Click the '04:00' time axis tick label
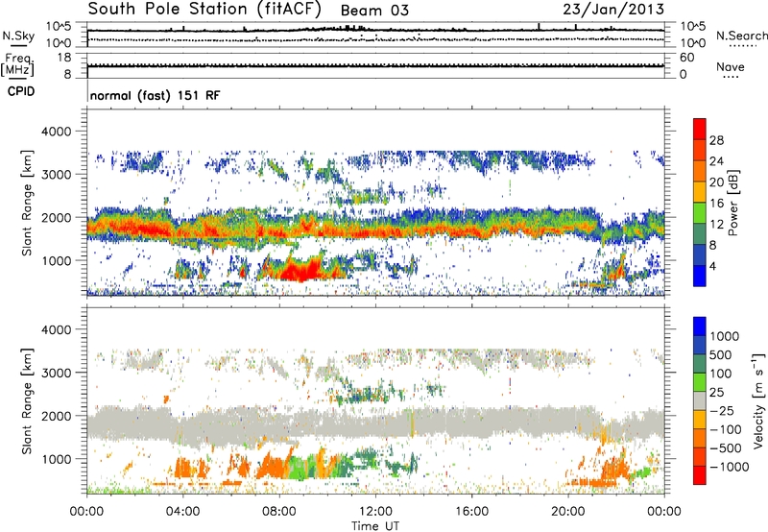The width and height of the screenshot is (768, 532). click(x=182, y=512)
